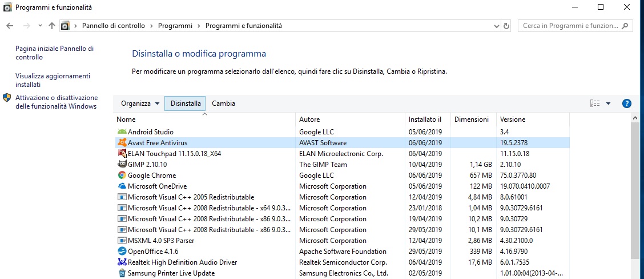Click the Control Panel icon in address bar
Image resolution: width=644 pixels, height=279 pixels.
pyautogui.click(x=65, y=26)
